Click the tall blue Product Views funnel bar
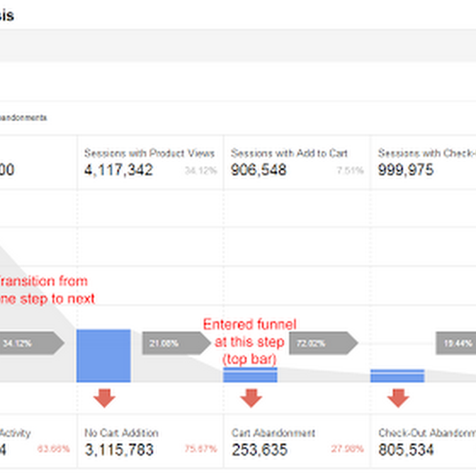Screen dimensions: 476x476 coord(105,355)
